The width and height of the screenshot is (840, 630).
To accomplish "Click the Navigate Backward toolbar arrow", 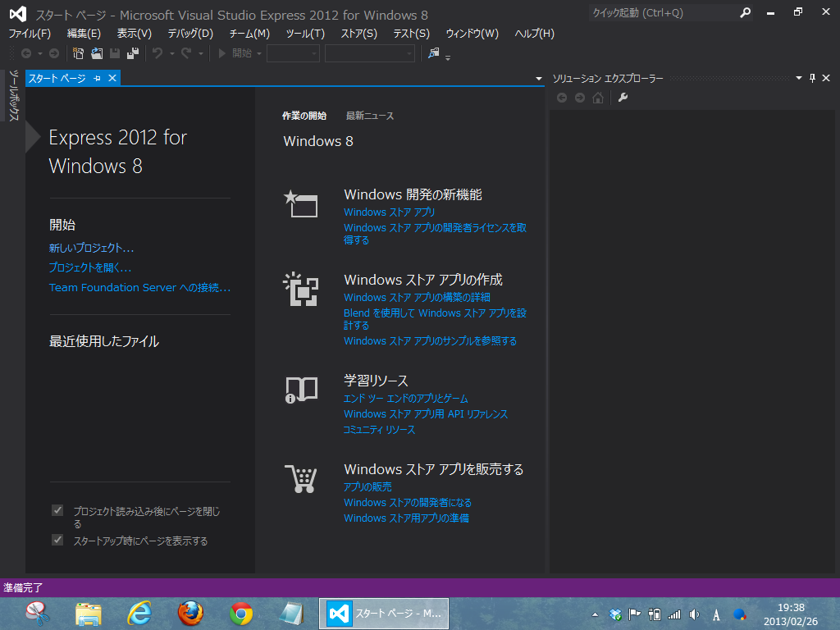I will (25, 53).
